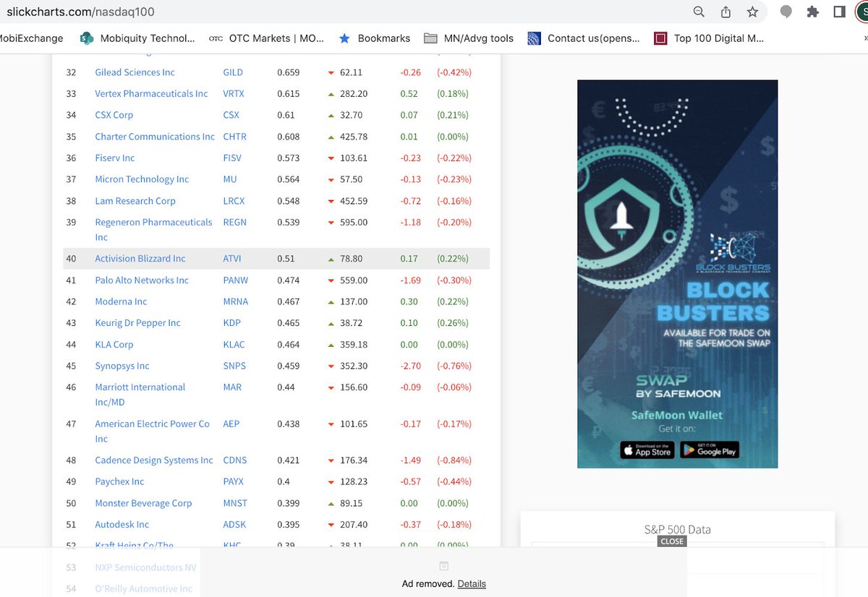The height and width of the screenshot is (597, 868).
Task: Open Micron Technology Inc link
Action: click(x=142, y=179)
